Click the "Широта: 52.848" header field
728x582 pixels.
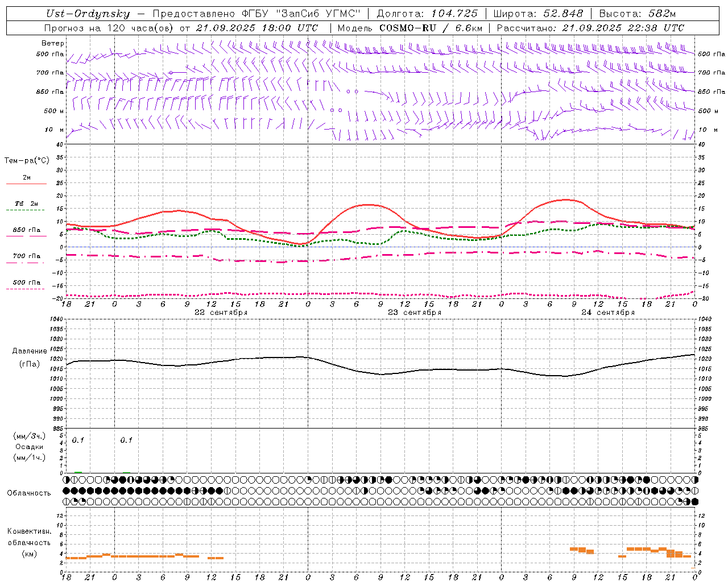pyautogui.click(x=538, y=14)
